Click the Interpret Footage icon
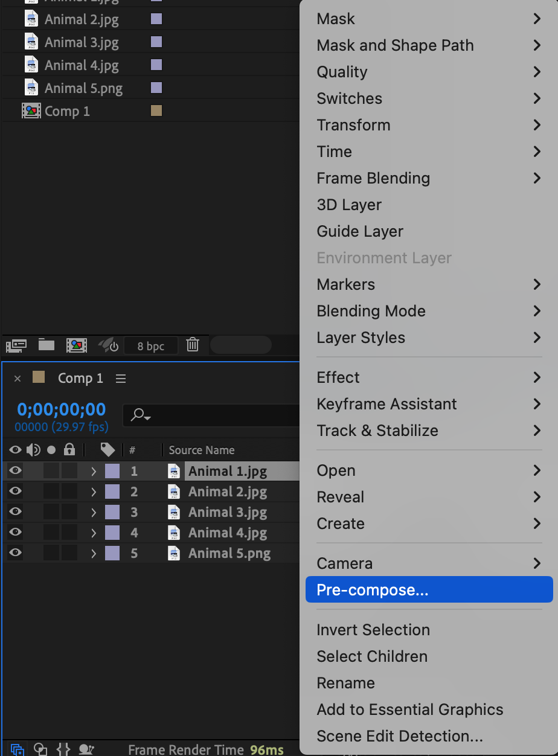Image resolution: width=558 pixels, height=756 pixels. (16, 345)
